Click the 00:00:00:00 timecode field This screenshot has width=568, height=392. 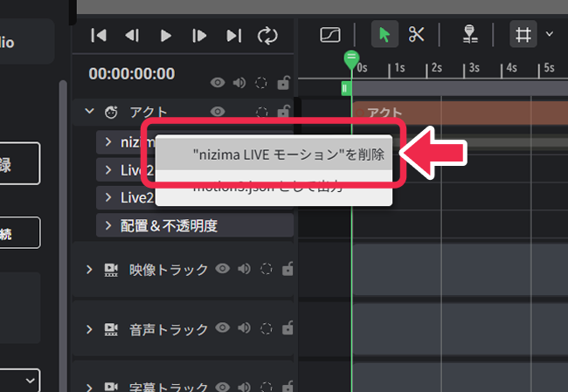[x=132, y=73]
